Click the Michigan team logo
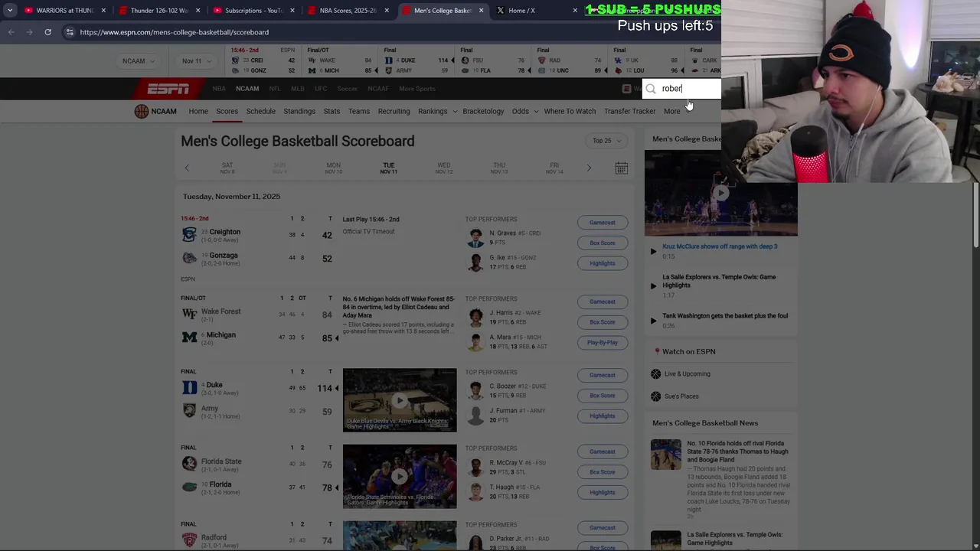The height and width of the screenshot is (551, 980). pyautogui.click(x=189, y=337)
